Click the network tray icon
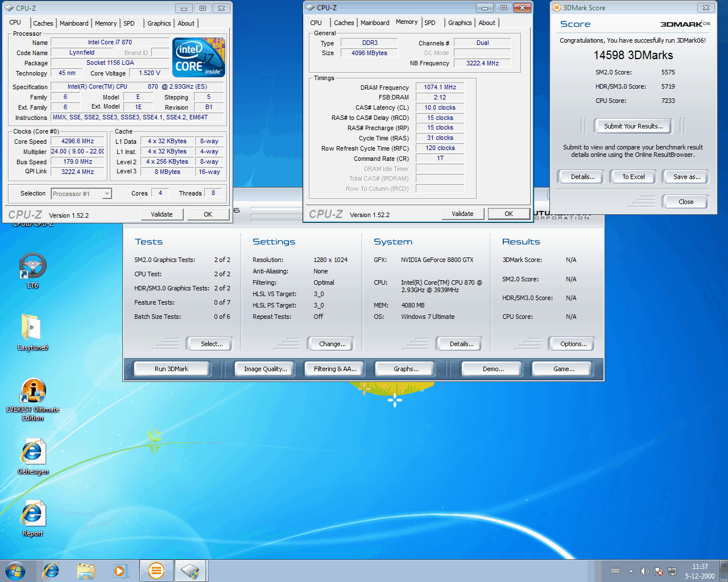This screenshot has height=582, width=728. [672, 571]
